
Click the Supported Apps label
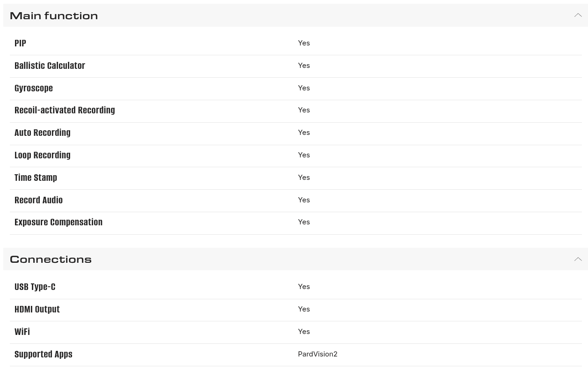(44, 354)
